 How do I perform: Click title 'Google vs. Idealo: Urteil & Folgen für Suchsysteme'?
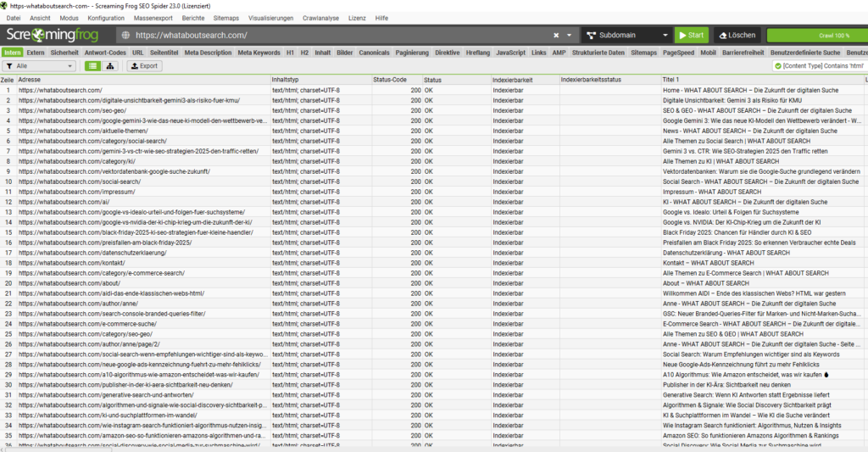[731, 212]
